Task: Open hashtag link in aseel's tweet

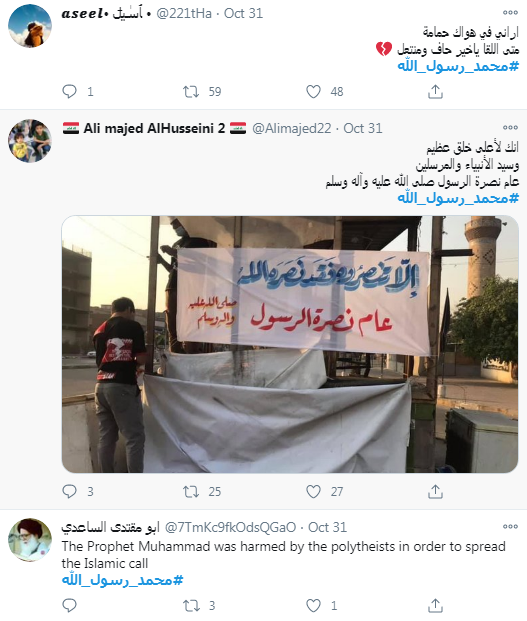Action: click(x=458, y=66)
